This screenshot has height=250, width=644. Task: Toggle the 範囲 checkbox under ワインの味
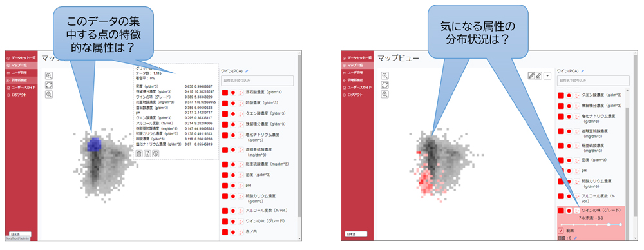click(561, 231)
